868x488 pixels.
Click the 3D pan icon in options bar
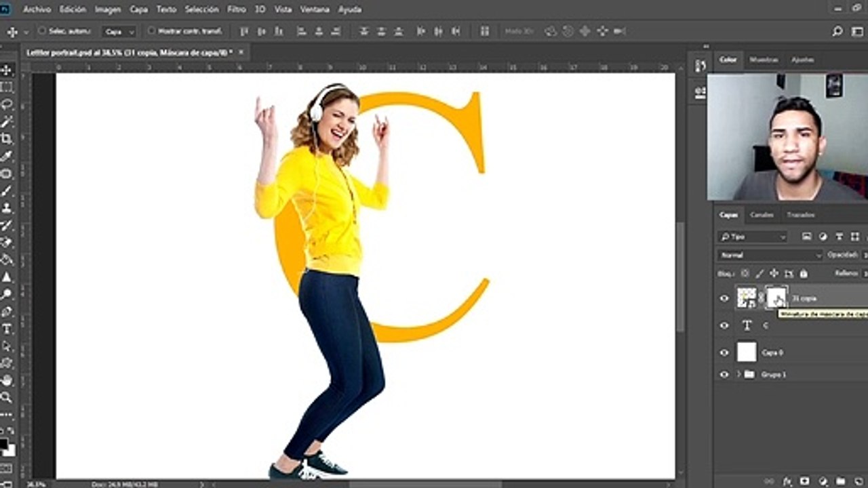[585, 31]
